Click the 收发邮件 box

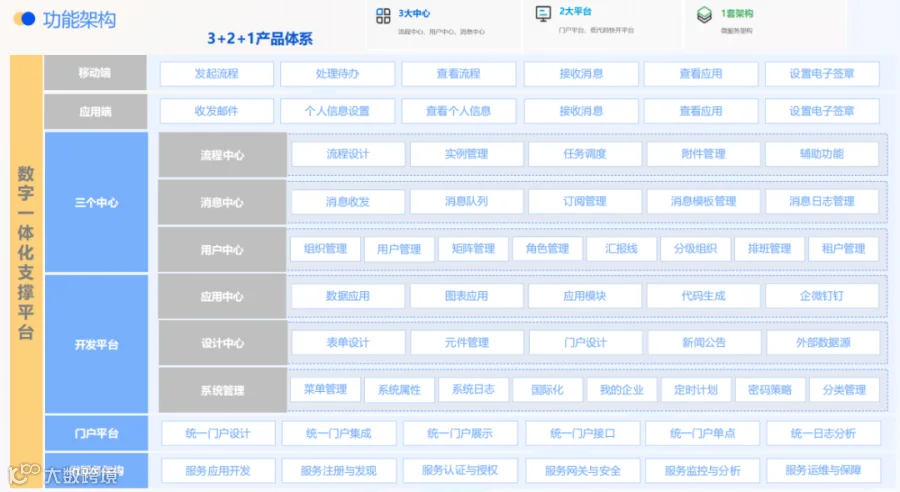(216, 111)
